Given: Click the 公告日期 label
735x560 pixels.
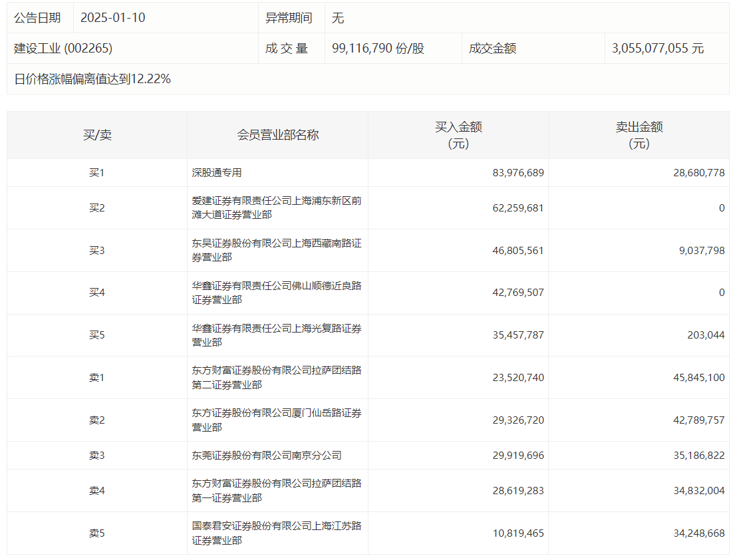Looking at the screenshot, I should click(37, 18).
